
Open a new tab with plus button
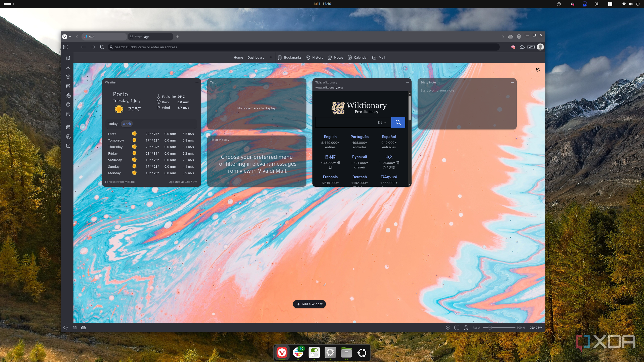pyautogui.click(x=178, y=37)
